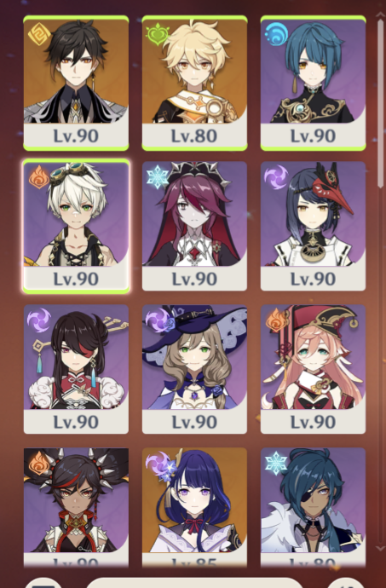Select Lisa's portrait with the purple witch hat
The height and width of the screenshot is (588, 386).
pyautogui.click(x=194, y=357)
